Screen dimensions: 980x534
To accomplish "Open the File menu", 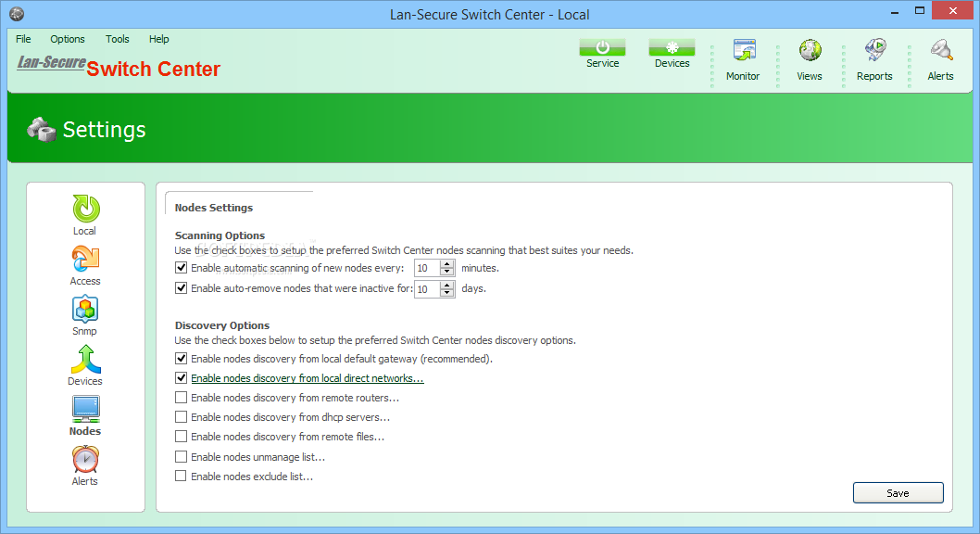I will point(23,39).
